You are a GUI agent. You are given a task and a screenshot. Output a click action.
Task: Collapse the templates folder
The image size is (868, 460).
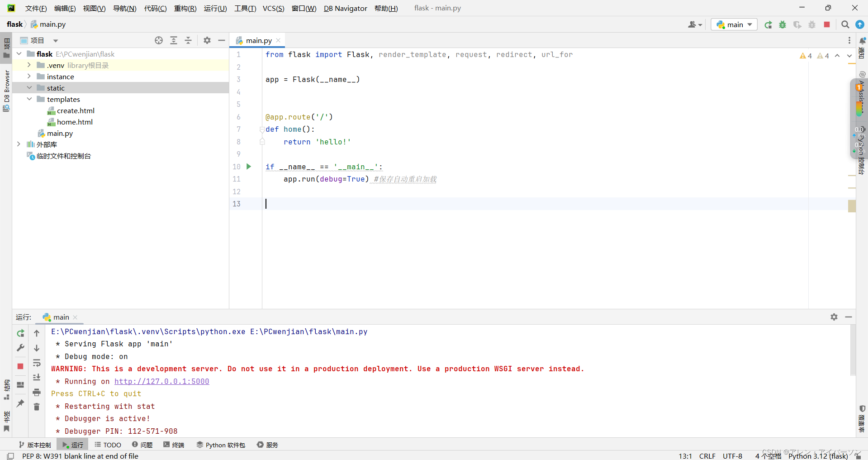tap(29, 99)
